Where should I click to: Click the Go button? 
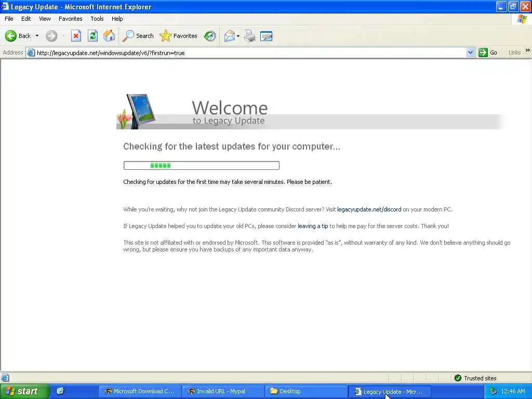488,52
